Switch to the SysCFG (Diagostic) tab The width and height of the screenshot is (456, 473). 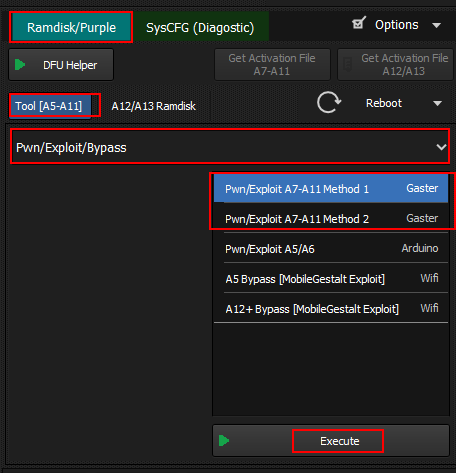pos(200,27)
